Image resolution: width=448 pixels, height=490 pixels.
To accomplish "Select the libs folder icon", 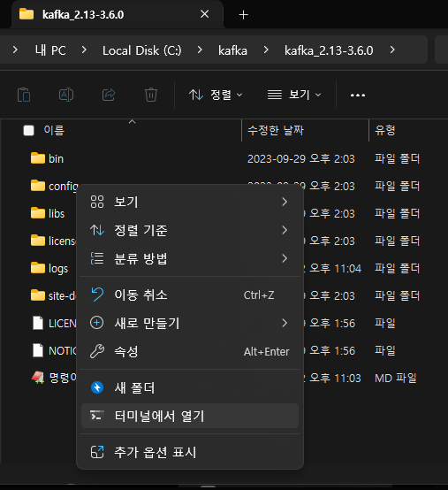I will click(x=38, y=213).
